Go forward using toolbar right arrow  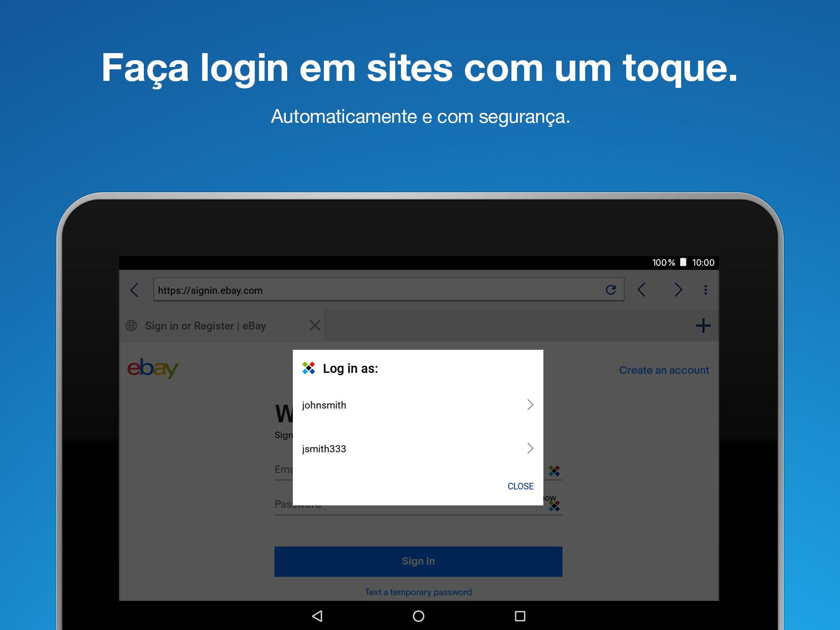(678, 290)
